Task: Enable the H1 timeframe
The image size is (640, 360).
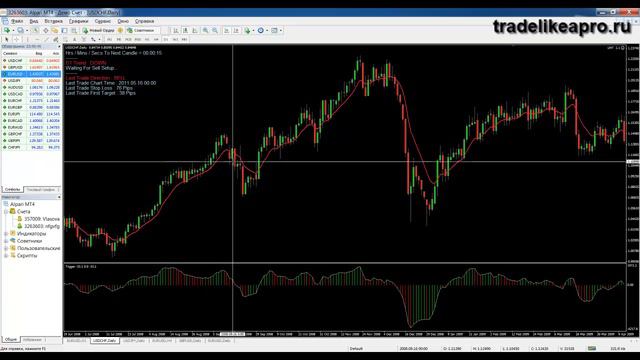Action: click(x=147, y=40)
